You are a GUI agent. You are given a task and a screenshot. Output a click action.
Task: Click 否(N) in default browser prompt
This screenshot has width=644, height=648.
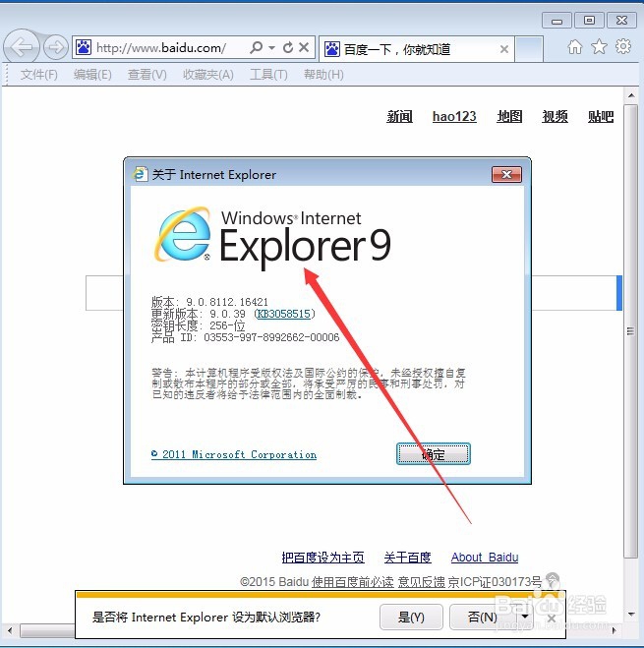coord(482,617)
